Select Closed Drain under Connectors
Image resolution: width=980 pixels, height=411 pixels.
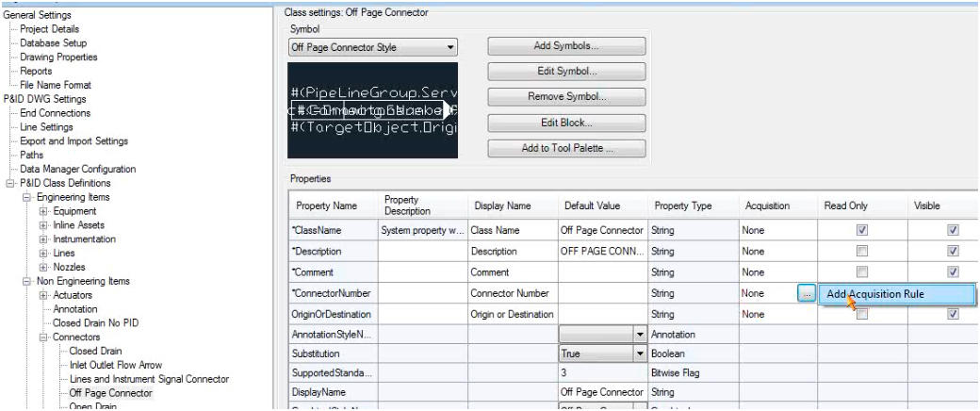(95, 351)
